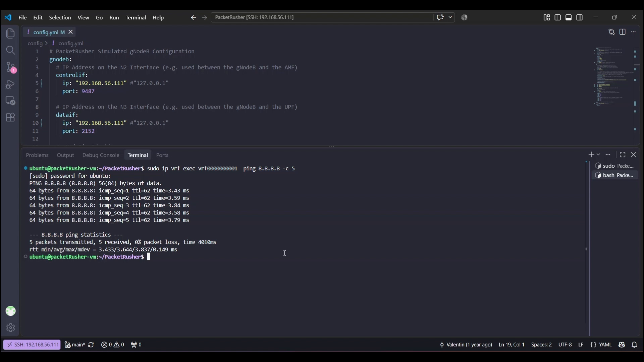
Task: Switch to Ports panel tab
Action: 162,155
